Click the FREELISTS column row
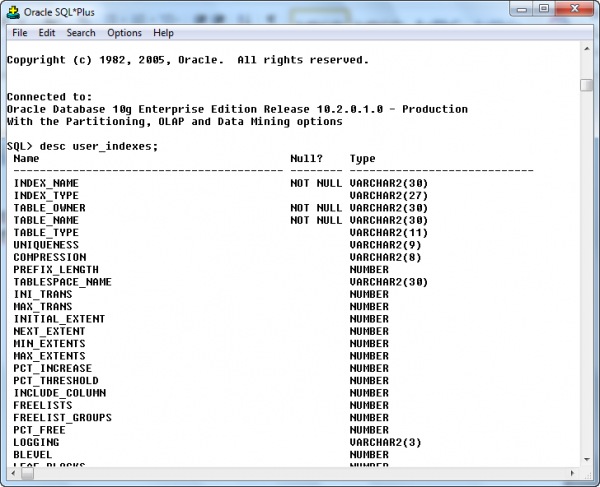 click(x=201, y=405)
